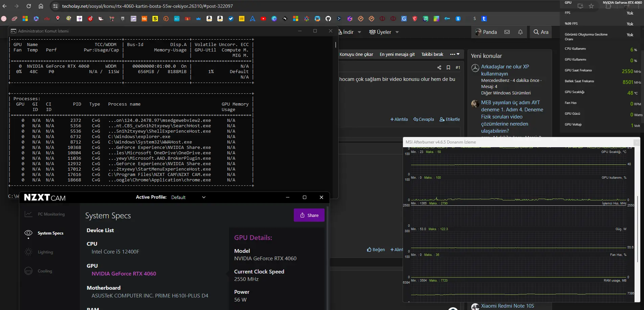Screen dimensions: 644x310
Task: Select 'Intel Core i5 12400F' CPU entry
Action: pos(115,251)
